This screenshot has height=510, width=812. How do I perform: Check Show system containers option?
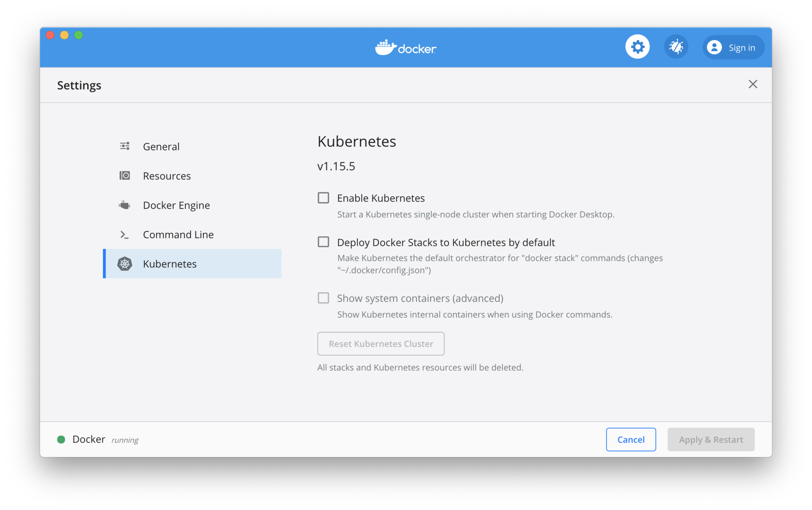pos(324,298)
